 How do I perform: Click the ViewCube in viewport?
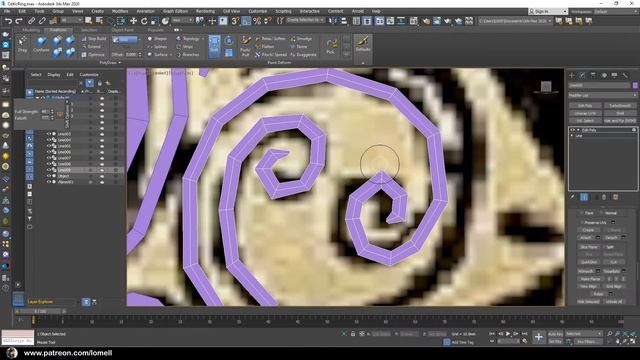coord(546,87)
